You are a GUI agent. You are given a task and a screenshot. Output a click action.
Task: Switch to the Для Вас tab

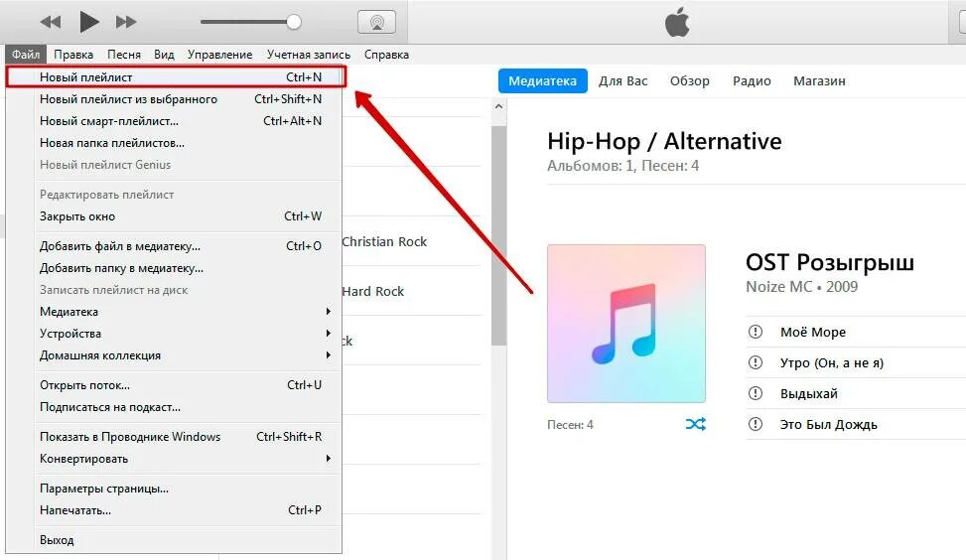pyautogui.click(x=622, y=80)
